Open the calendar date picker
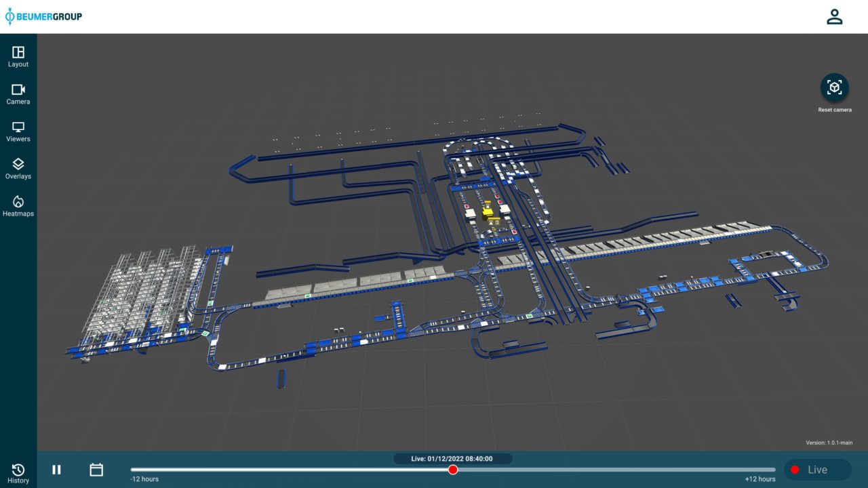This screenshot has width=868, height=488. 96,470
